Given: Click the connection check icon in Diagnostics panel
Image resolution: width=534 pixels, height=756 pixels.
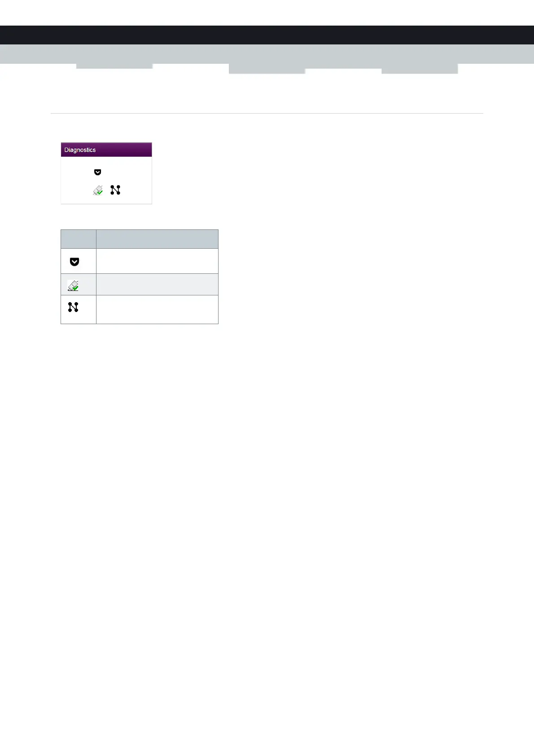Looking at the screenshot, I should point(98,190).
